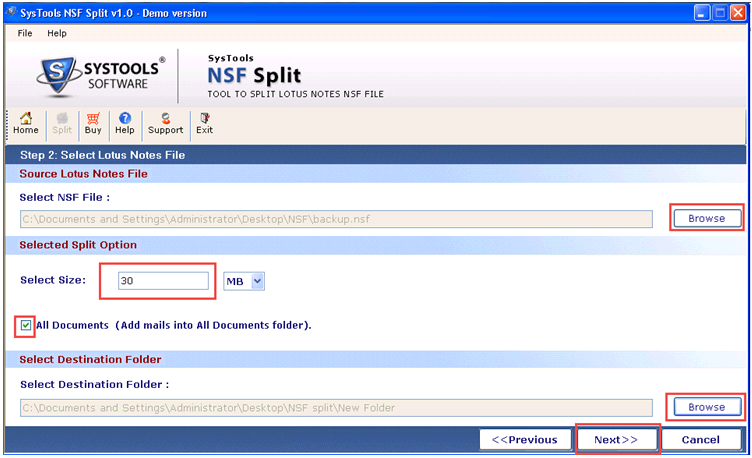Click the Select Size input field
The image size is (752, 458).
pyautogui.click(x=163, y=281)
